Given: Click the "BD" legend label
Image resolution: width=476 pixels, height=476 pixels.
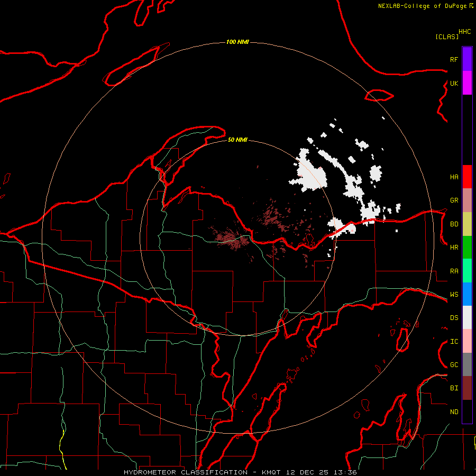Looking at the screenshot, I should (454, 224).
